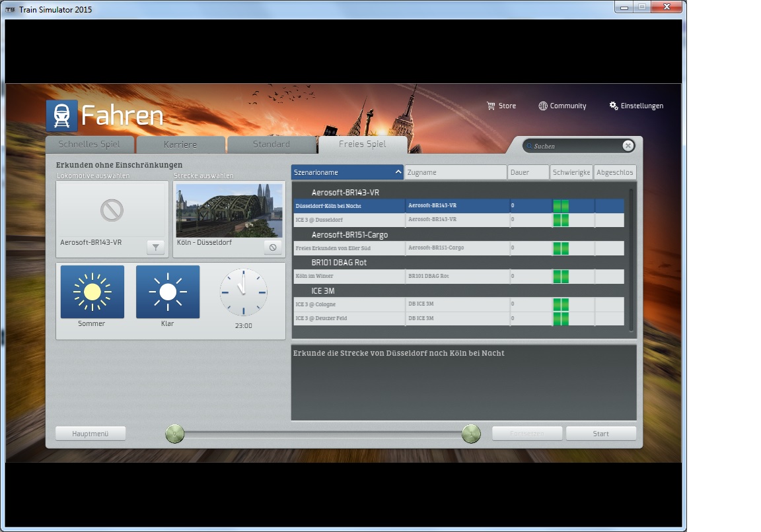Click the Fahren train logo icon
This screenshot has height=532, width=761.
61,116
